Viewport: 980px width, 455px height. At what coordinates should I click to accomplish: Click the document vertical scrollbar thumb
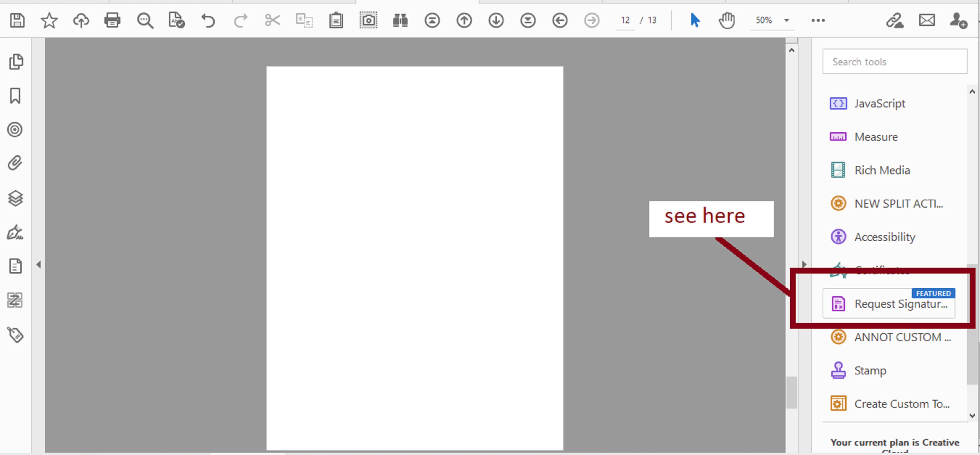pos(792,392)
